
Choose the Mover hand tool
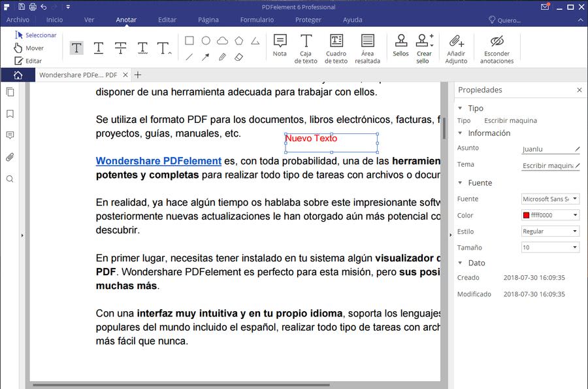(29, 48)
